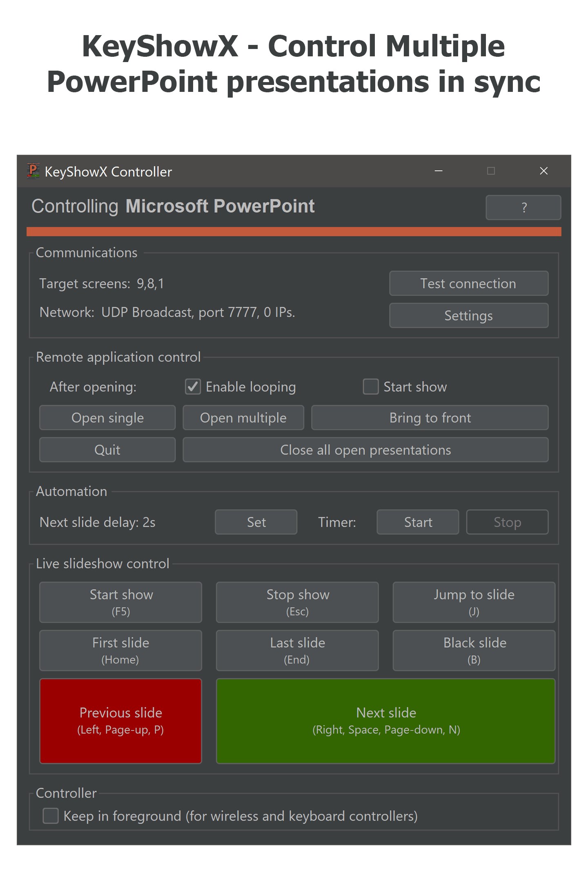Click Open multiple button
588x882 pixels.
pyautogui.click(x=243, y=418)
